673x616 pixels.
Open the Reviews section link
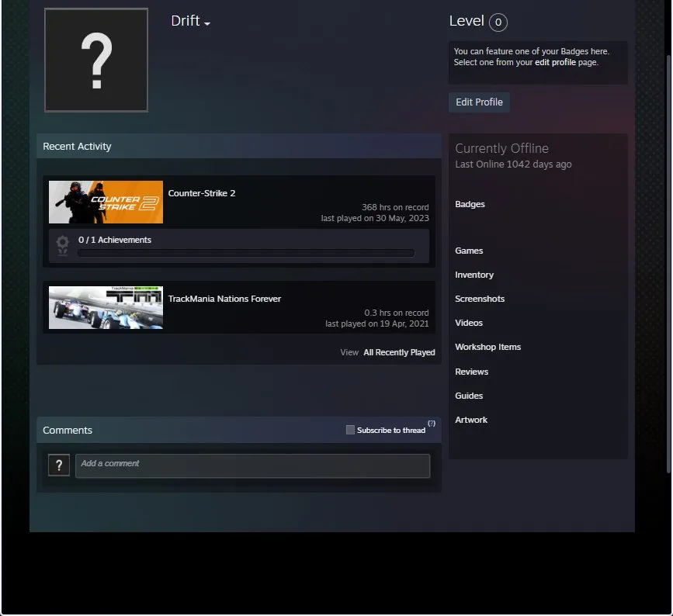click(x=472, y=372)
